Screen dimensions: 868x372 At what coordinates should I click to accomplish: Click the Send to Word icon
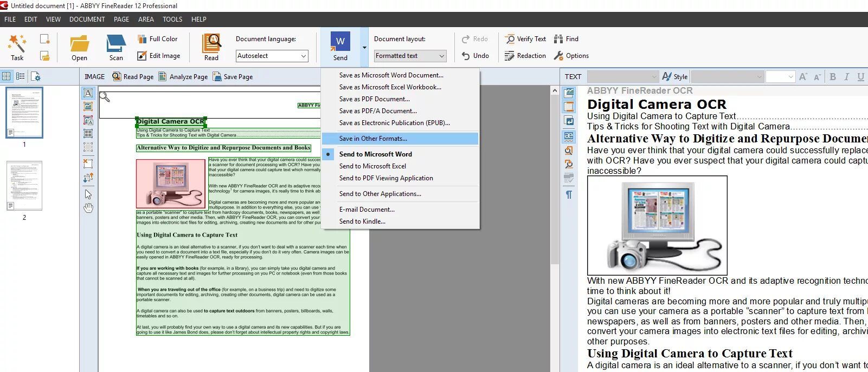(x=340, y=42)
